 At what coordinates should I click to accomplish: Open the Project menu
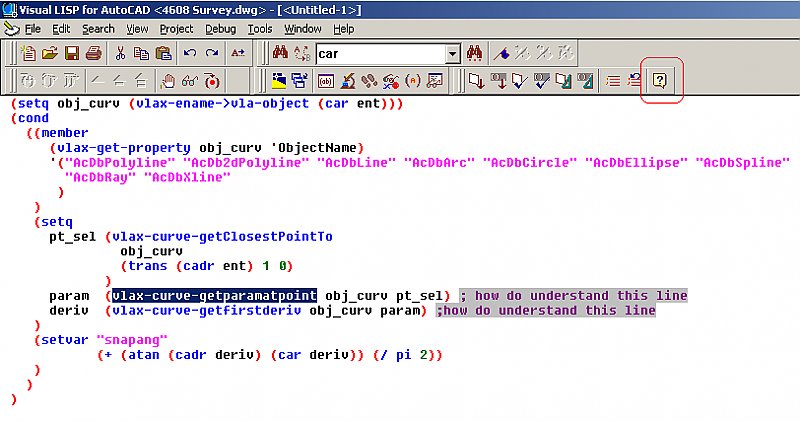[177, 29]
